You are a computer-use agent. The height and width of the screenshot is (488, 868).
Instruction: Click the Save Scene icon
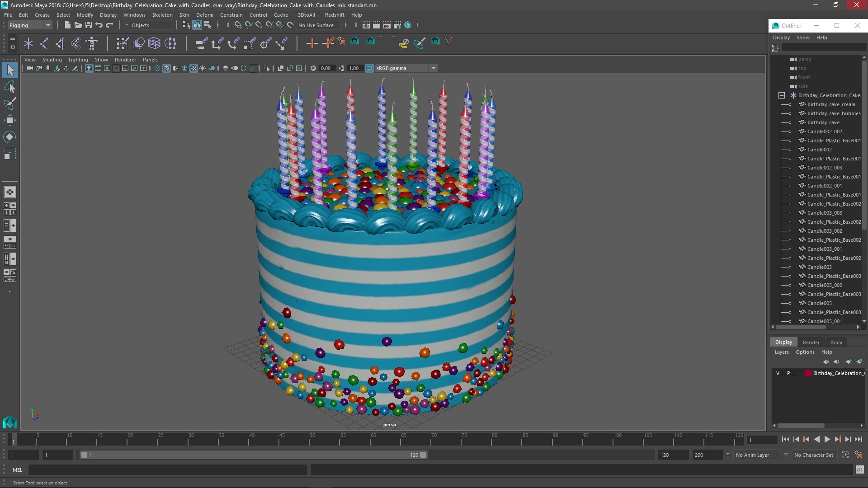coord(89,25)
